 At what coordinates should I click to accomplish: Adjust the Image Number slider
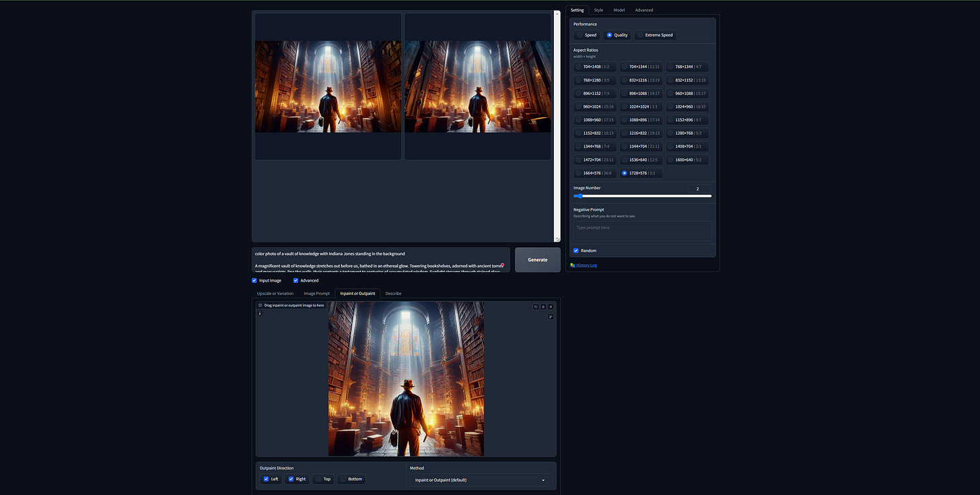(642, 196)
